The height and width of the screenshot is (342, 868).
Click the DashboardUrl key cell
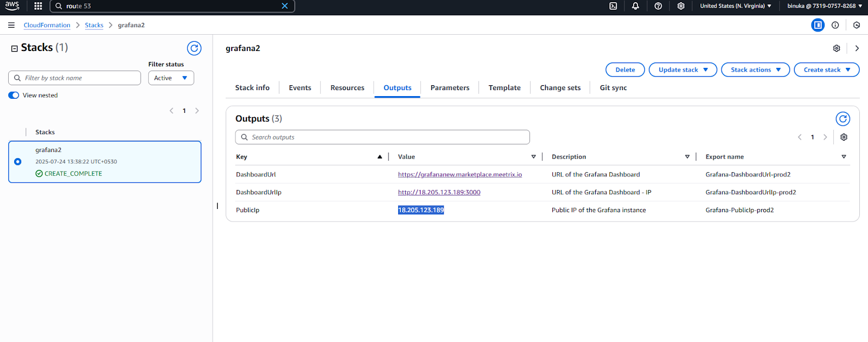256,175
